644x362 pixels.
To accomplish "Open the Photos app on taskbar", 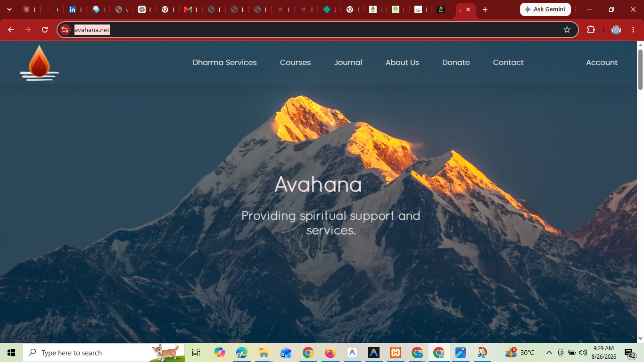I will pos(461,353).
